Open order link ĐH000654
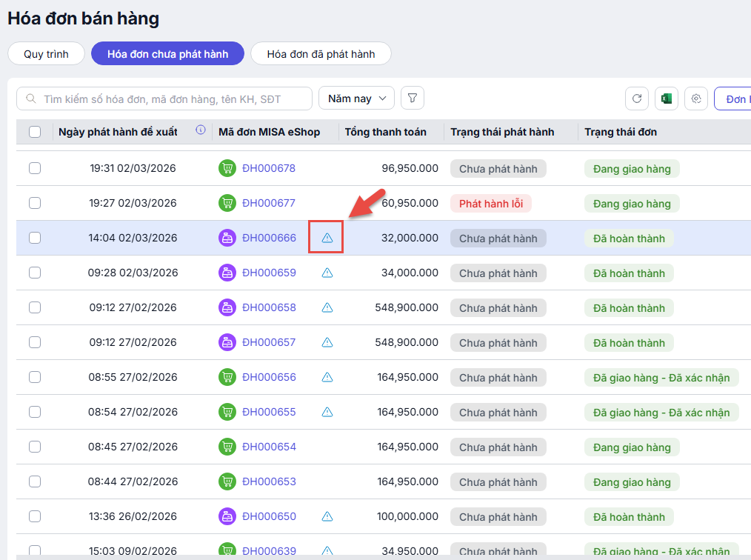Viewport: 751px width, 560px height. coord(269,447)
